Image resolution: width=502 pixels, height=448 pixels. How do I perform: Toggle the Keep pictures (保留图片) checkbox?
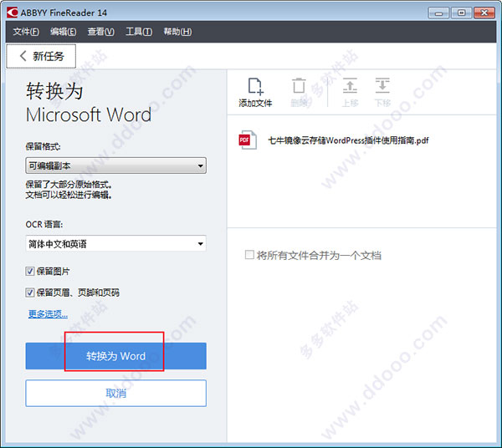[30, 272]
